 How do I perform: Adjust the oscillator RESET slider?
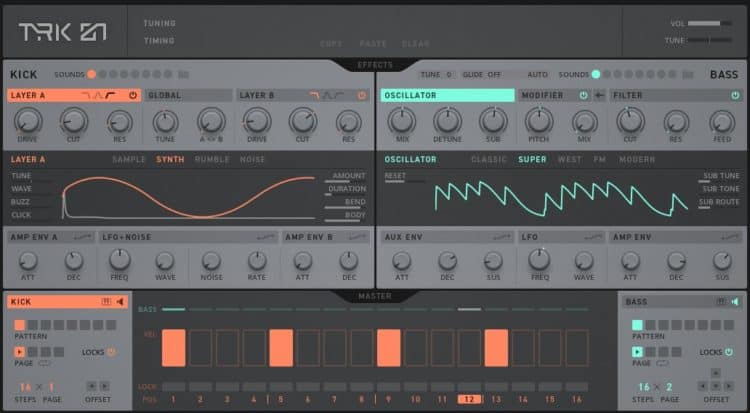pos(405,181)
